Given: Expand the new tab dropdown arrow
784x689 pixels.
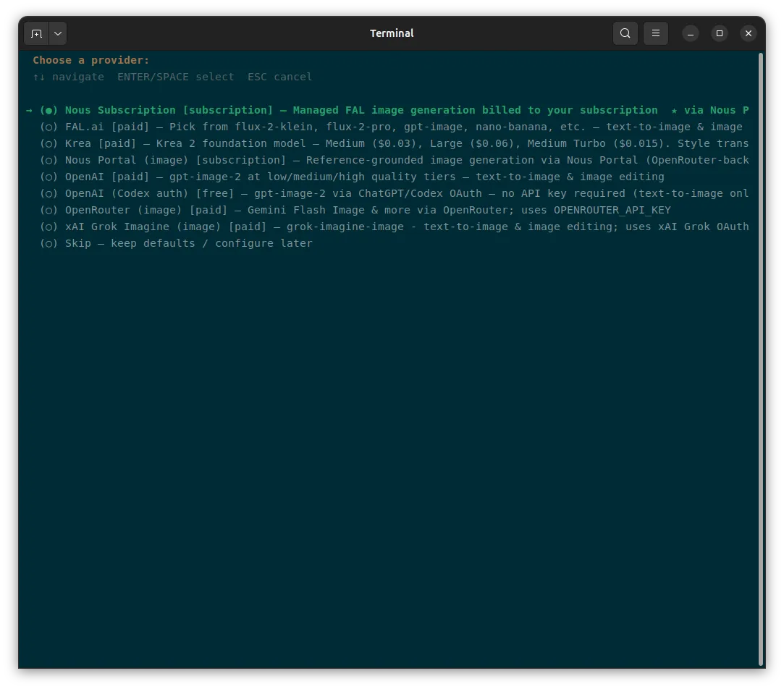Looking at the screenshot, I should coord(58,33).
